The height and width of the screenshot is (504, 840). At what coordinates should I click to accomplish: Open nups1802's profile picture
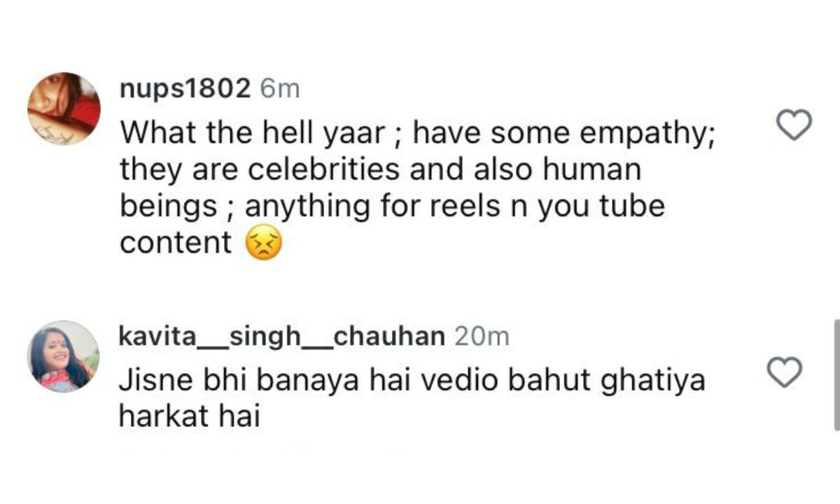(66, 105)
